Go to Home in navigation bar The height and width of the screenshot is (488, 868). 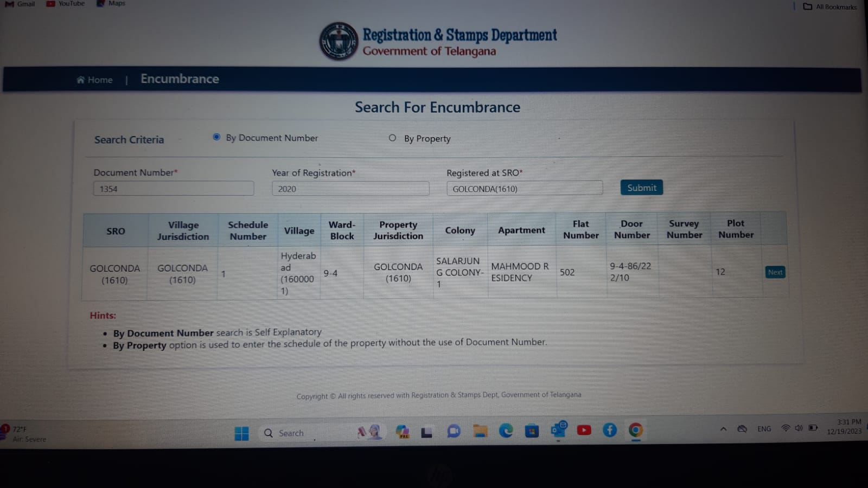tap(95, 80)
